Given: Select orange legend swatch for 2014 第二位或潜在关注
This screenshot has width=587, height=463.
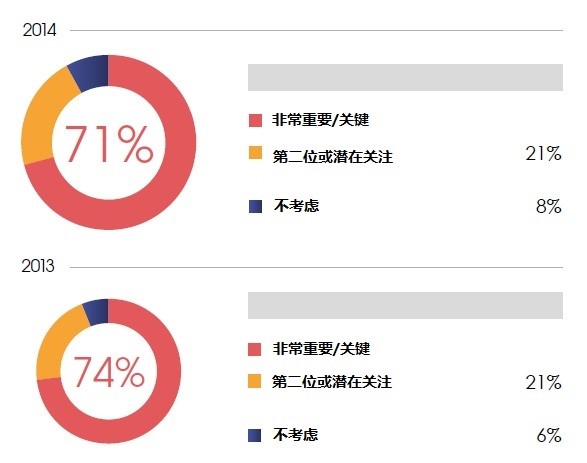Looking at the screenshot, I should [255, 153].
